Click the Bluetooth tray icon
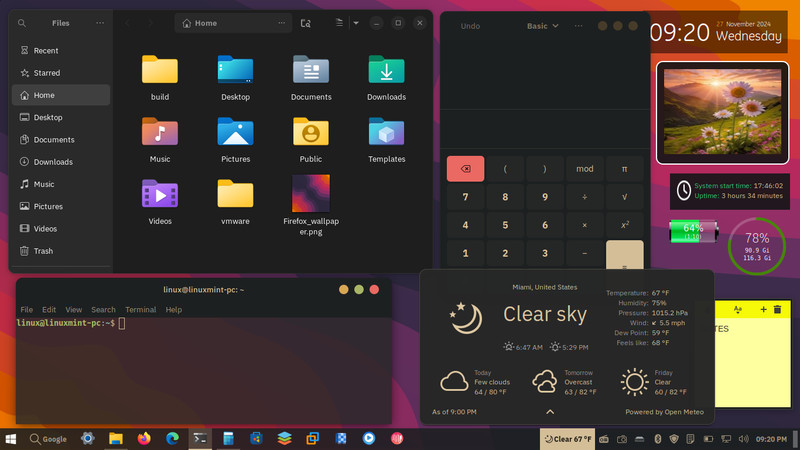This screenshot has width=800, height=450. (x=658, y=439)
